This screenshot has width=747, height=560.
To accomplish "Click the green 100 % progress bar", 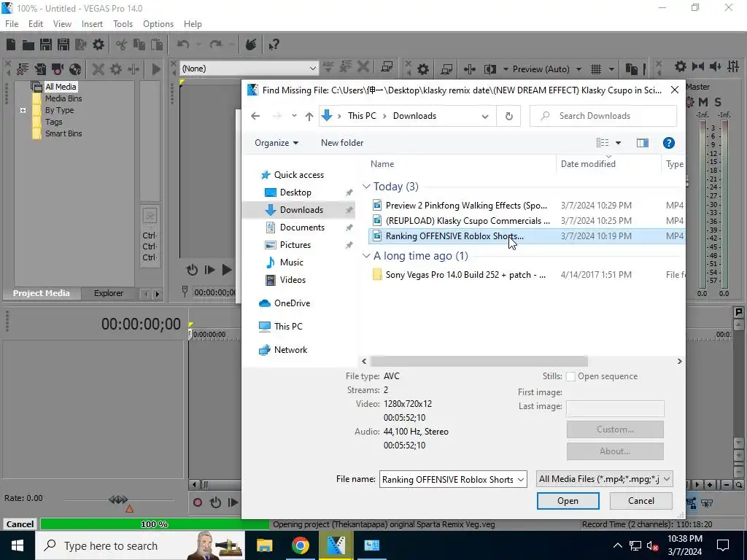I will coord(155,524).
